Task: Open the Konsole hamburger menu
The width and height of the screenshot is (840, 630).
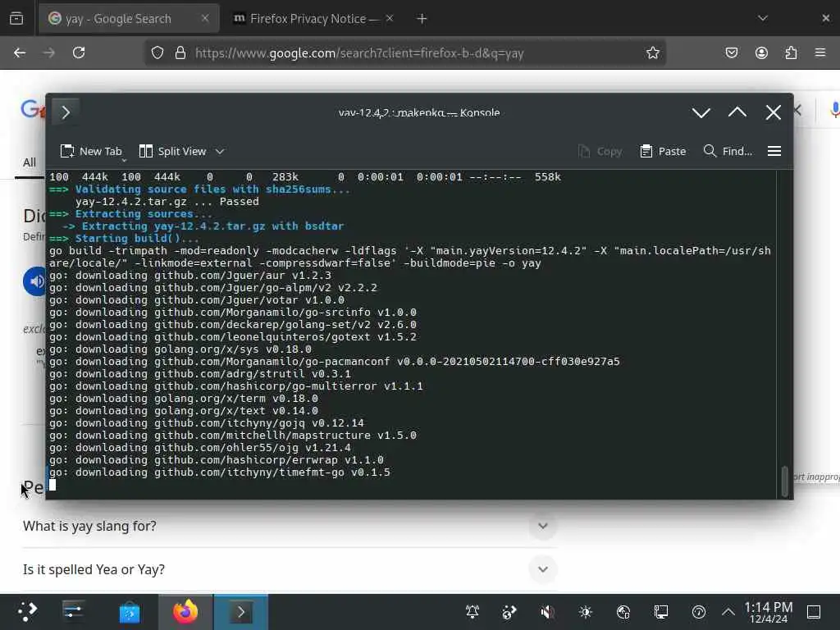Action: tap(774, 152)
